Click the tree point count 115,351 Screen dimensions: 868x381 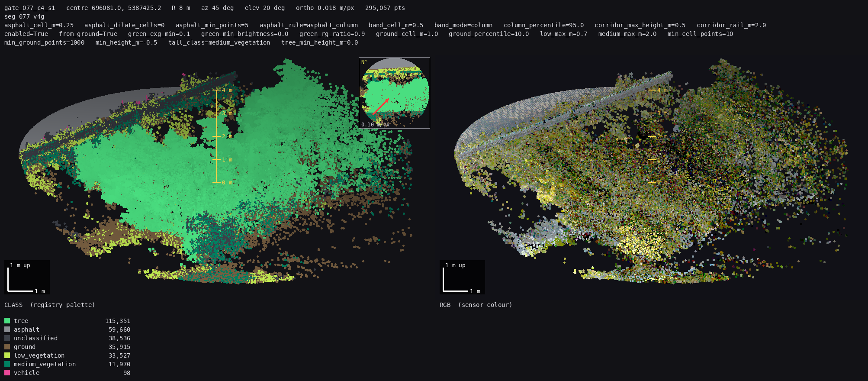click(118, 321)
